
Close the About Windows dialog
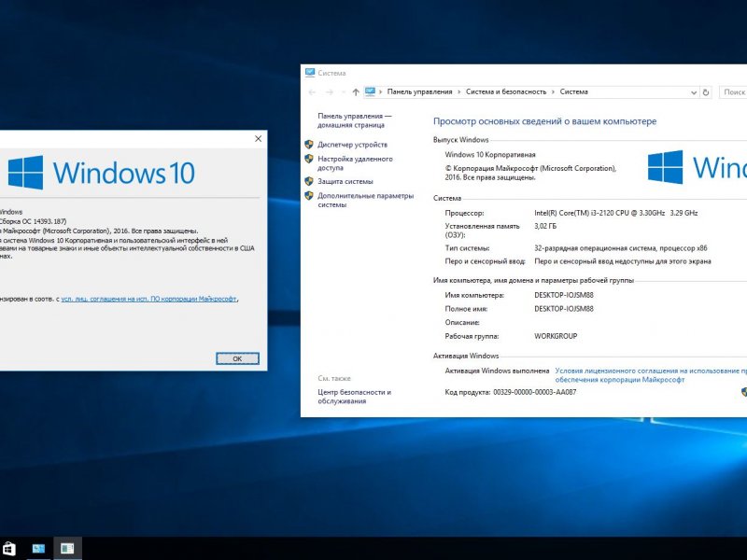coord(259,138)
